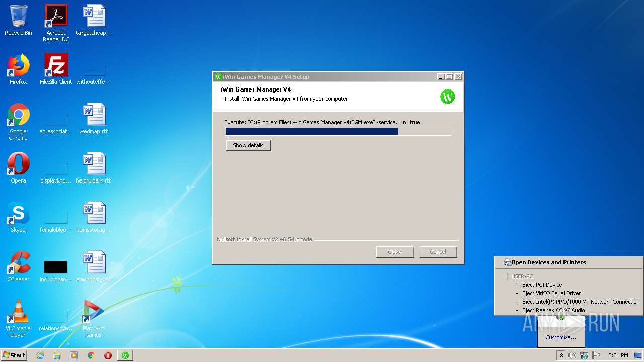
Task: Open the targetcheap Word document icon
Action: point(94,20)
